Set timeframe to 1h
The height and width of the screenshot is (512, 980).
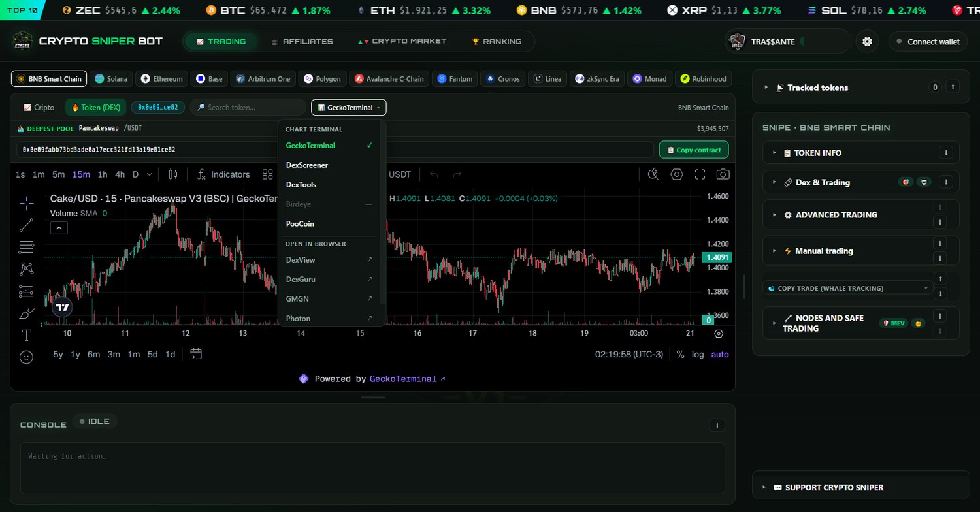(103, 174)
